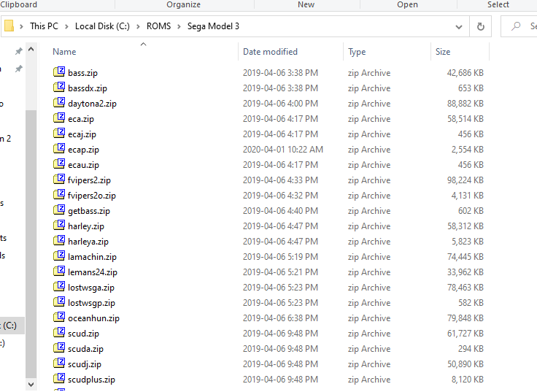Click the lemans24.zip file icon
The image size is (537, 392).
tap(59, 272)
